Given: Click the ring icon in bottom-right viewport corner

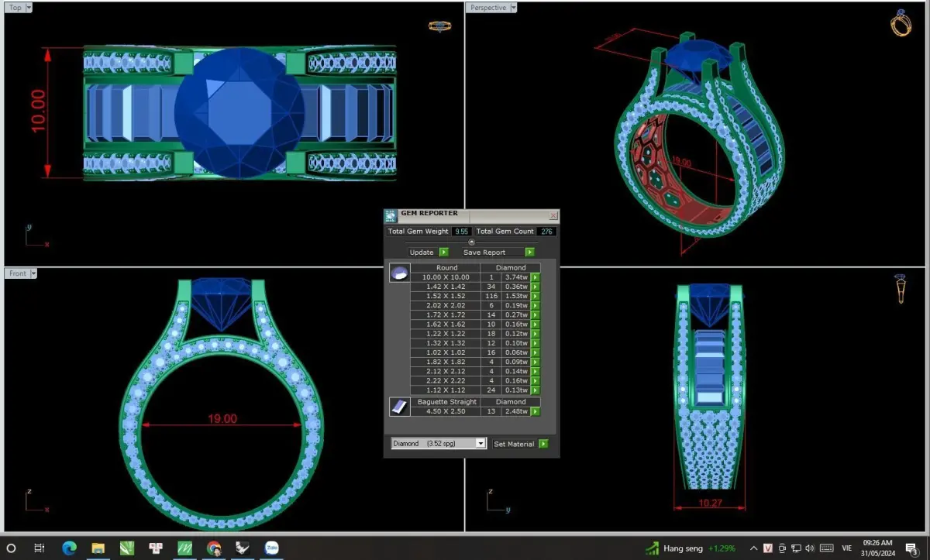Looking at the screenshot, I should click(x=901, y=288).
